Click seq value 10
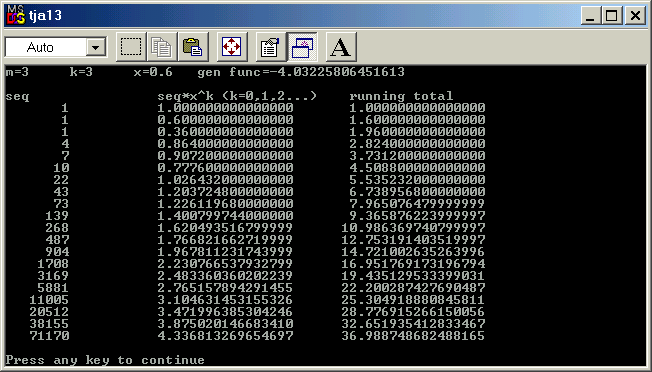 coord(62,168)
